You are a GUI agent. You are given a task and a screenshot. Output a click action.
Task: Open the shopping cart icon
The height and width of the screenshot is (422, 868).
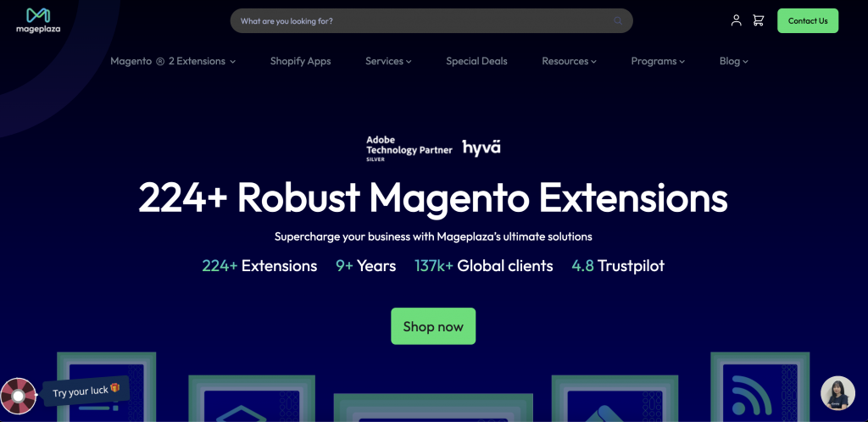click(758, 20)
